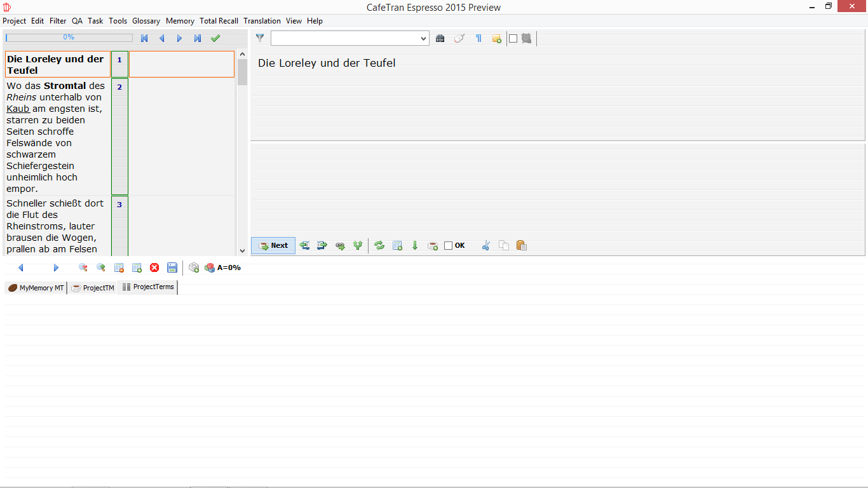Viewport: 868px width, 488px height.
Task: Click the add note icon
Action: click(x=496, y=39)
